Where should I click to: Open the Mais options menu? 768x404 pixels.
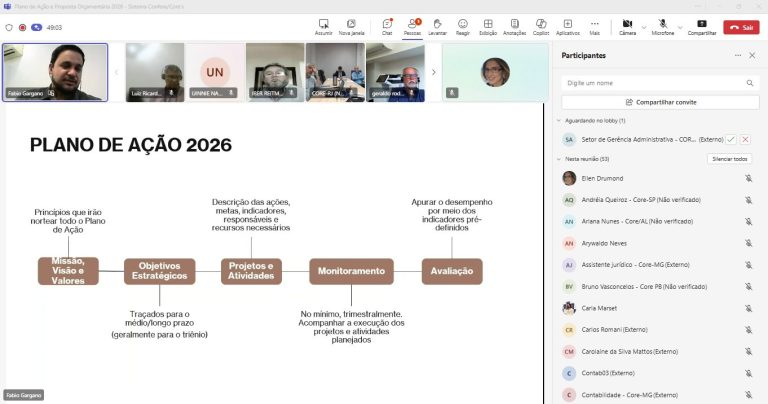point(594,26)
